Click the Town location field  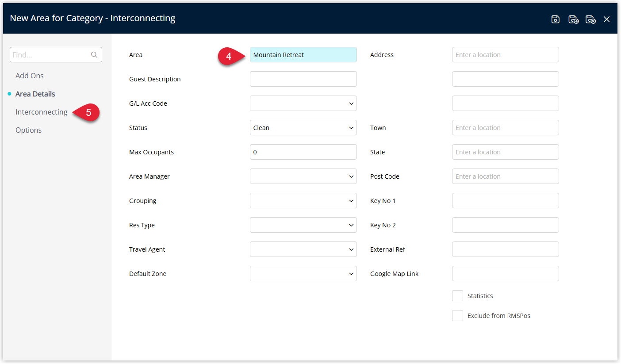506,128
